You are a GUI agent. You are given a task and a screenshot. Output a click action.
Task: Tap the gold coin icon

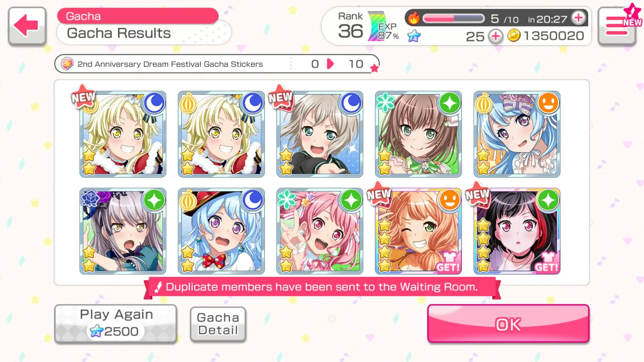pos(514,35)
